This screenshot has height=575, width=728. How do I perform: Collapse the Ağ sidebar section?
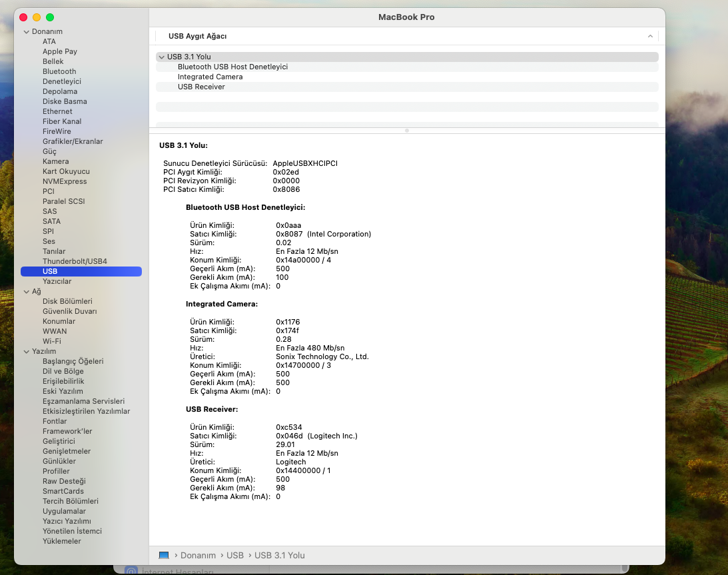[x=26, y=291]
